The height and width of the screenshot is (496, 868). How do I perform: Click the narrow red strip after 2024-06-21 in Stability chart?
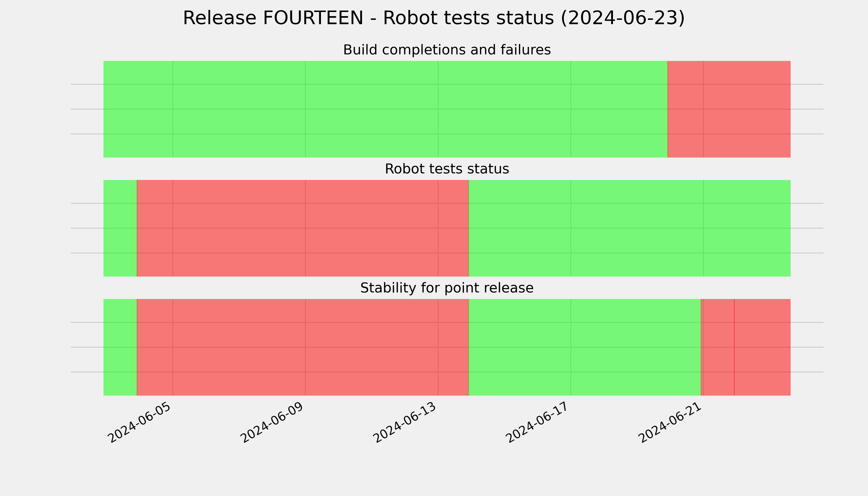pyautogui.click(x=718, y=347)
